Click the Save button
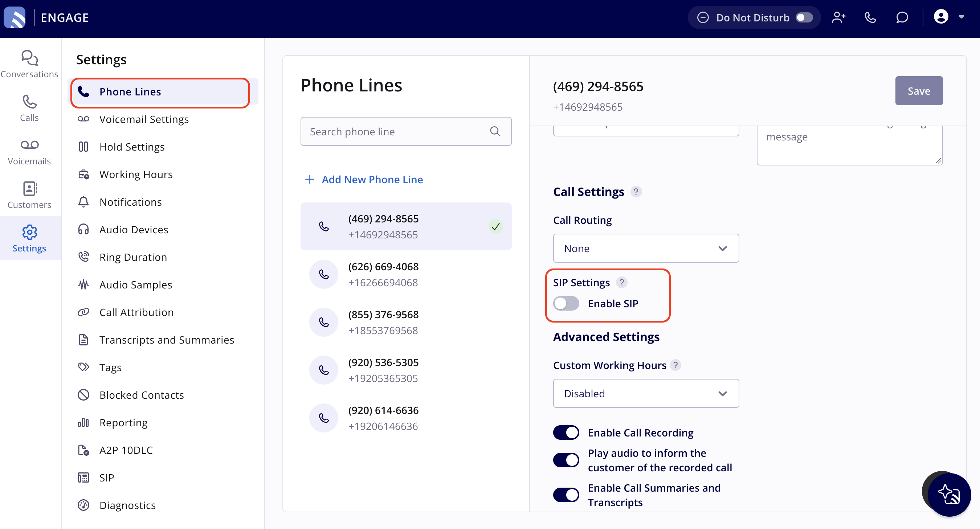The height and width of the screenshot is (529, 980). coord(919,90)
